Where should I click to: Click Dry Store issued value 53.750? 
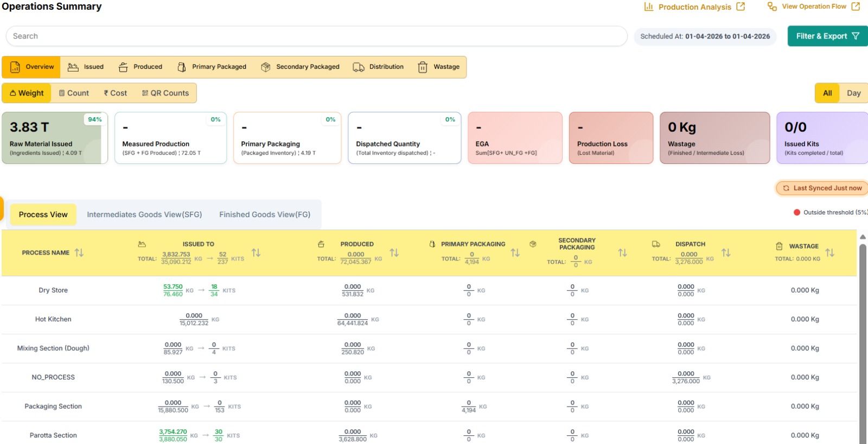(173, 287)
